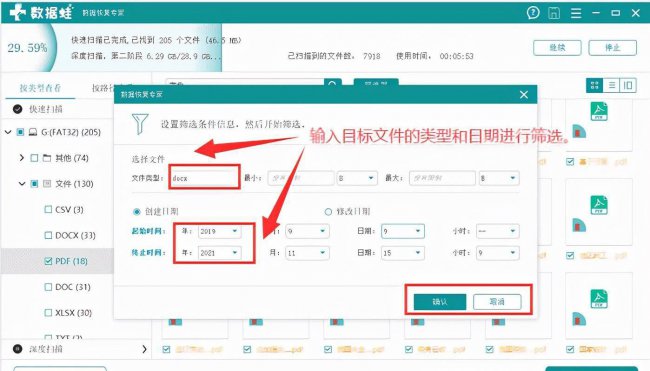Click the 最大 size input field

[x=442, y=178]
